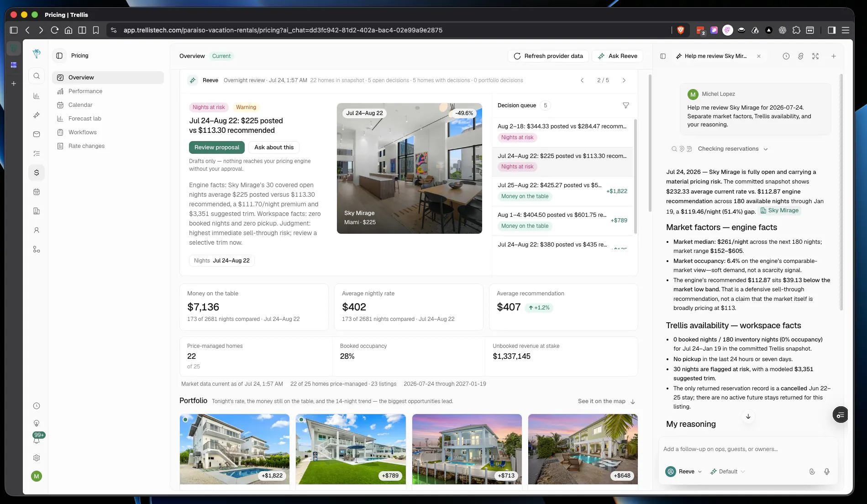Open Performance in Pricing menu
Viewport: 867px width, 504px height.
(108, 91)
